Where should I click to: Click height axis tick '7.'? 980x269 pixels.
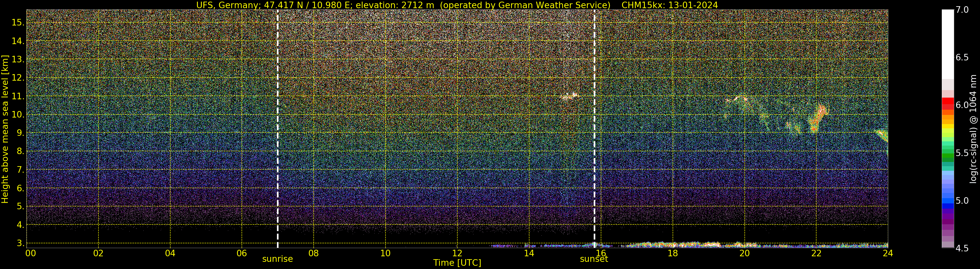coord(21,170)
